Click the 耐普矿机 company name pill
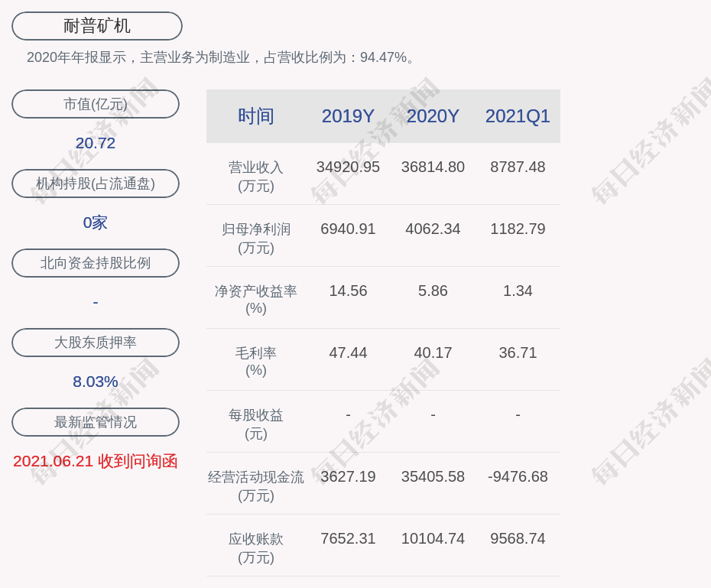This screenshot has width=711, height=588. (97, 26)
